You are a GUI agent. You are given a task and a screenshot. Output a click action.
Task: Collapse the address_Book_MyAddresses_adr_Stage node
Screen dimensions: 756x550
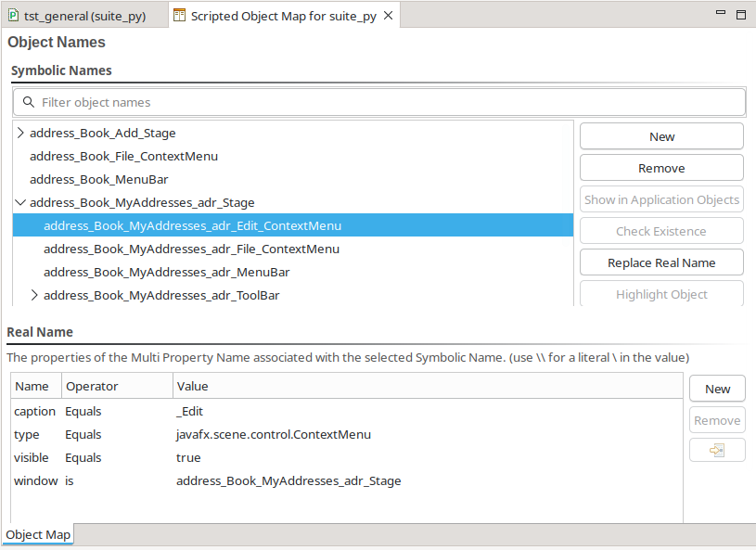coord(20,202)
